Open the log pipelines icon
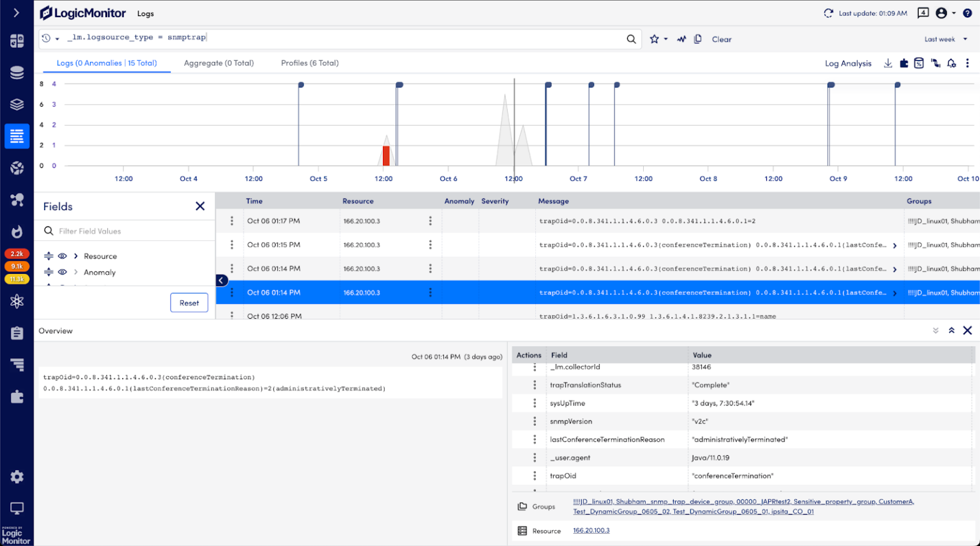 tap(935, 63)
